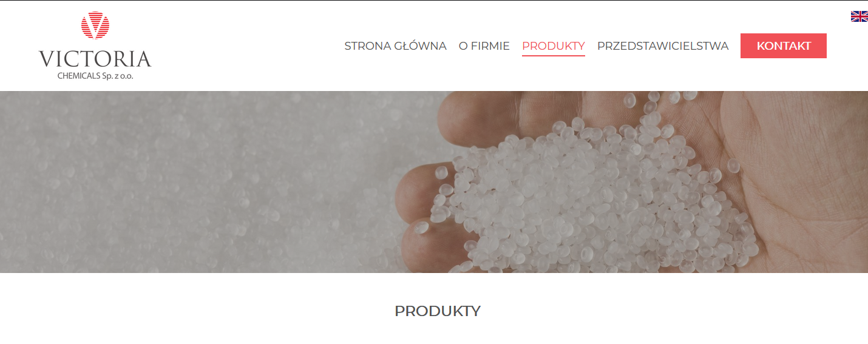Viewport: 868px width, 344px height.
Task: Click the VICTORIA wordmark in the logo
Action: [x=95, y=59]
